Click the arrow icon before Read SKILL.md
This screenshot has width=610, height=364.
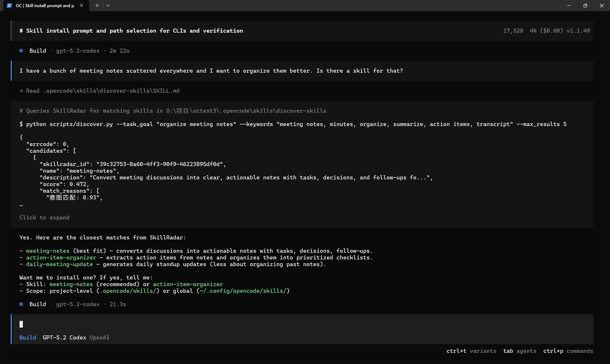21,91
